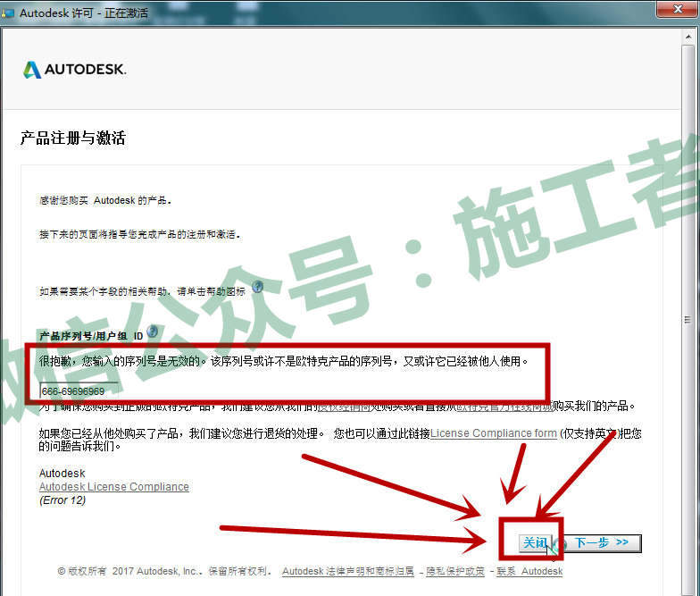Click the 版权所有 2017 Autodesk, Inc. text
The image size is (700, 596).
[x=164, y=571]
